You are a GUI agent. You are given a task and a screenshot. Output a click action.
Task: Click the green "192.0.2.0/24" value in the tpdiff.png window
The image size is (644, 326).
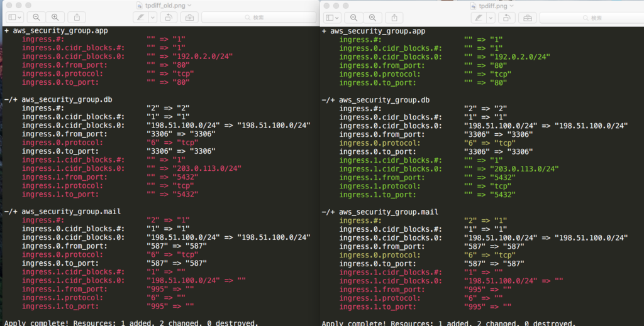click(x=520, y=57)
